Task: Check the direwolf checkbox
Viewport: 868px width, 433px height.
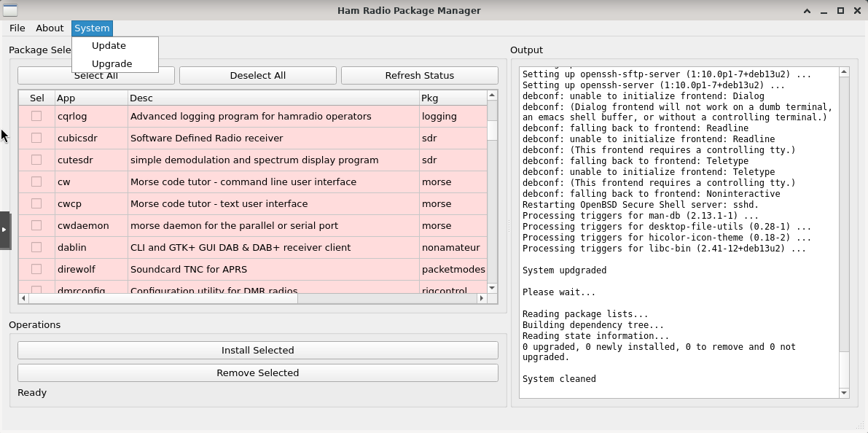Action: pyautogui.click(x=36, y=269)
